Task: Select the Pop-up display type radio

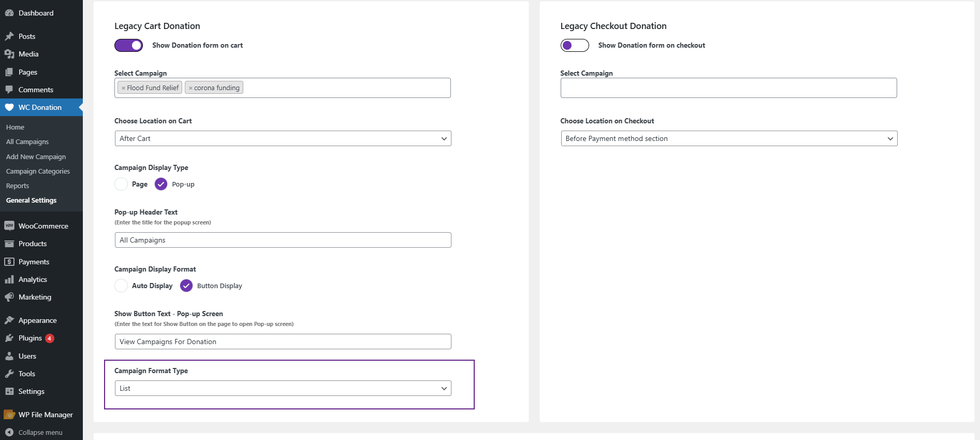Action: tap(161, 184)
